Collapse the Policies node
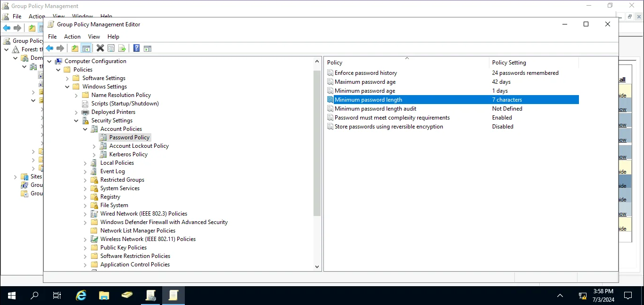The width and height of the screenshot is (644, 305). pos(58,70)
